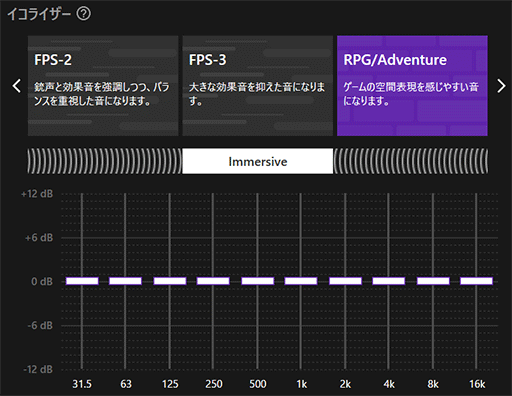Click the 250 frequency label
Screen dimensions: 512x396
[214, 384]
